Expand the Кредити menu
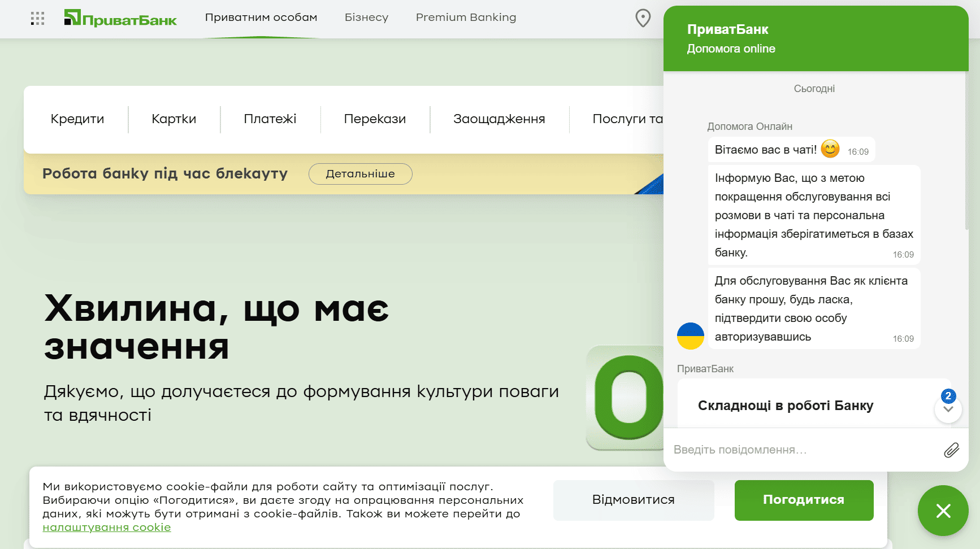The image size is (980, 549). pyautogui.click(x=77, y=119)
